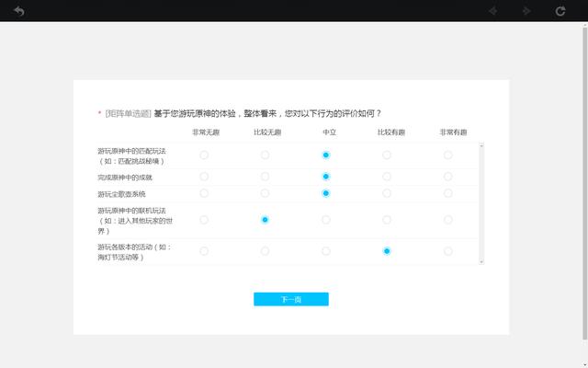Select 比较有趣 for 游玩尘歌壶系统
This screenshot has height=368, width=588.
[x=387, y=193]
